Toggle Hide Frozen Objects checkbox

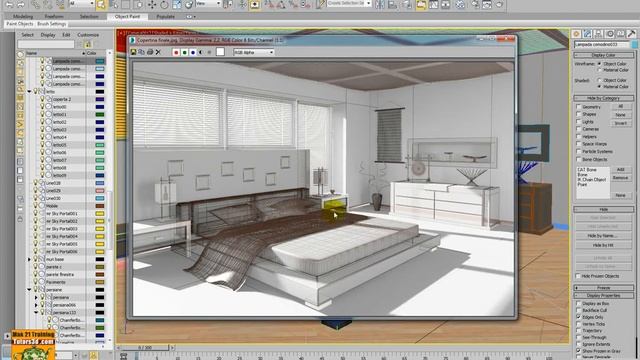point(578,276)
